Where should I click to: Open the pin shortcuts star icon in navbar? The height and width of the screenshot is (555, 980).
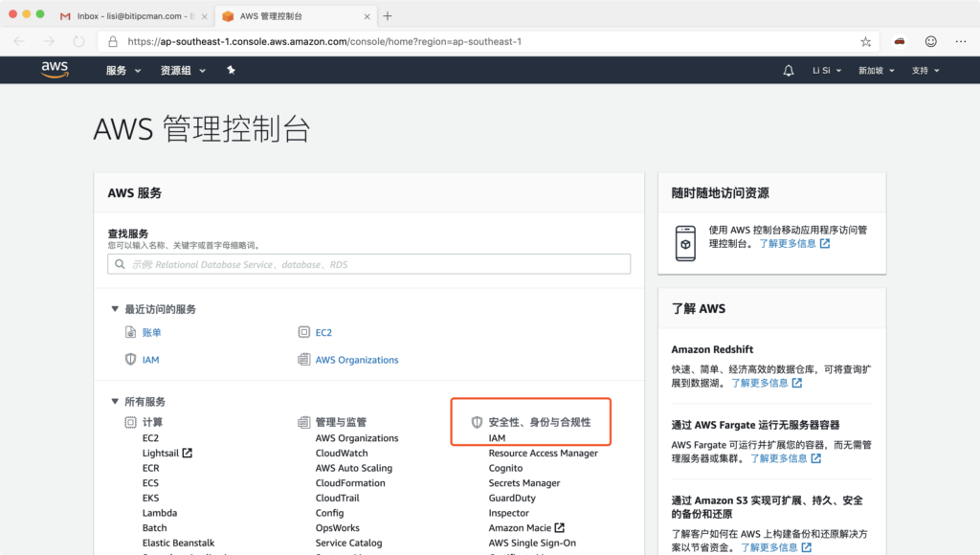(x=231, y=70)
